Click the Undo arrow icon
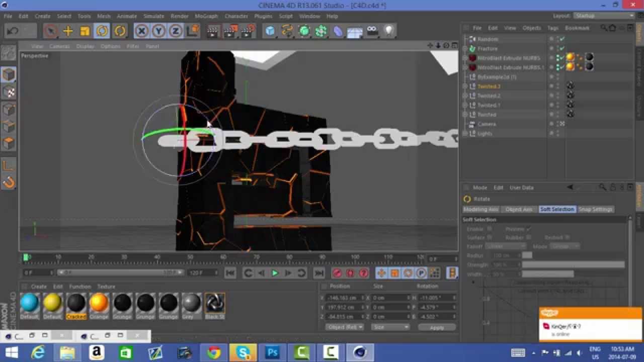Image resolution: width=644 pixels, height=362 pixels. [x=13, y=31]
